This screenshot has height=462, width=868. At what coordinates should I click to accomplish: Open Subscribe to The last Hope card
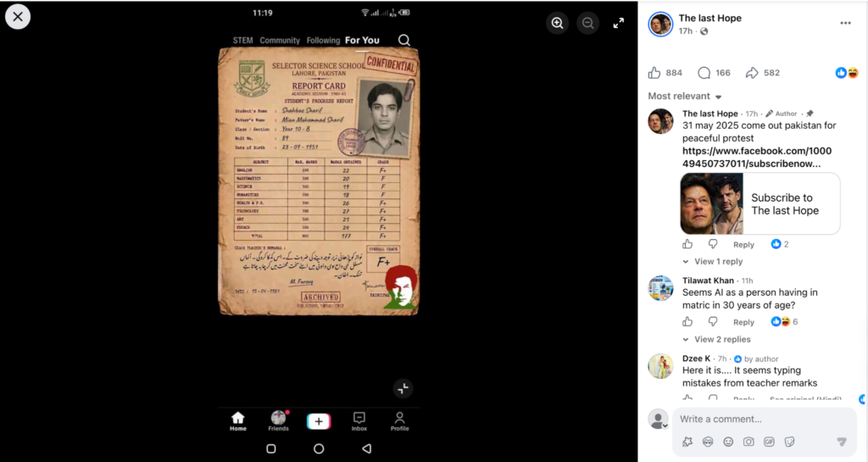[760, 203]
